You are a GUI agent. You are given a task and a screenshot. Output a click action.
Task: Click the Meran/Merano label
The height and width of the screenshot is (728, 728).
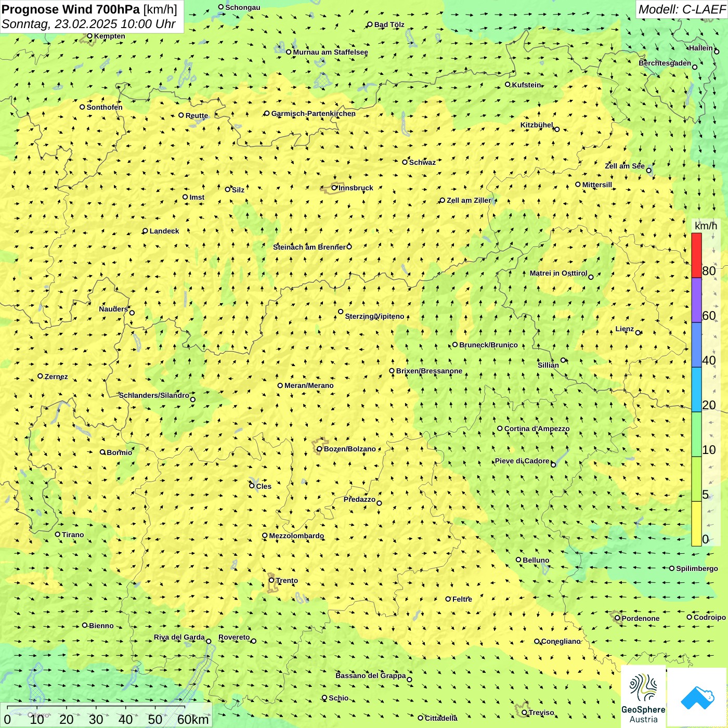coord(309,385)
